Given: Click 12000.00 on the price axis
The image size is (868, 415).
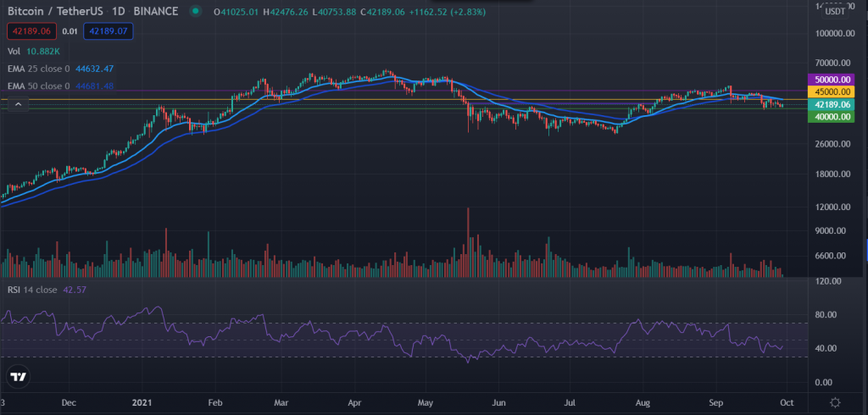Looking at the screenshot, I should 831,207.
